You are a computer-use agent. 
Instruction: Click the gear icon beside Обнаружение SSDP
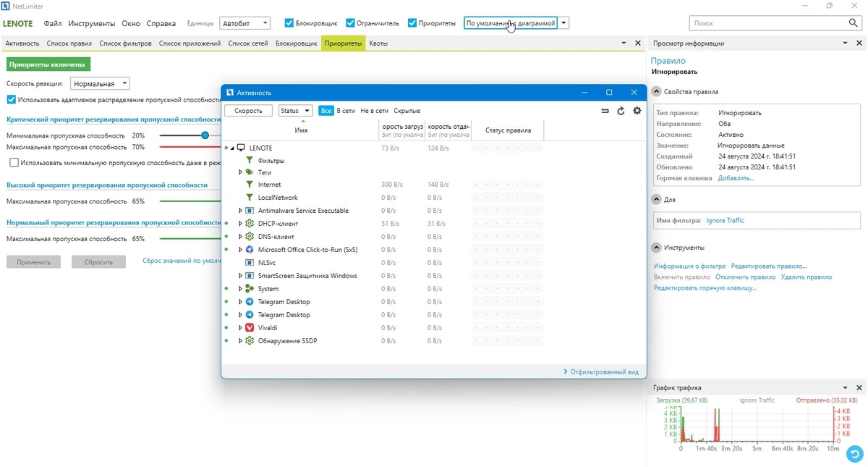[x=250, y=341]
